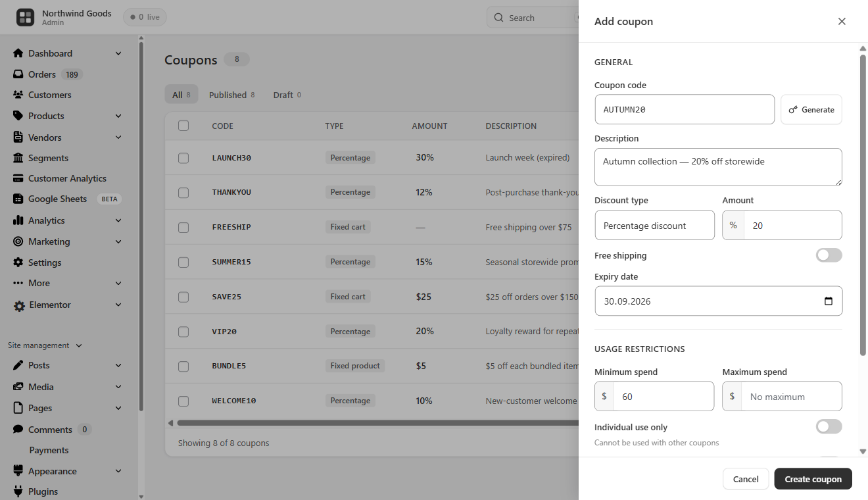The height and width of the screenshot is (500, 868).
Task: Tick the select-all checkbox in the table header
Action: pos(183,126)
